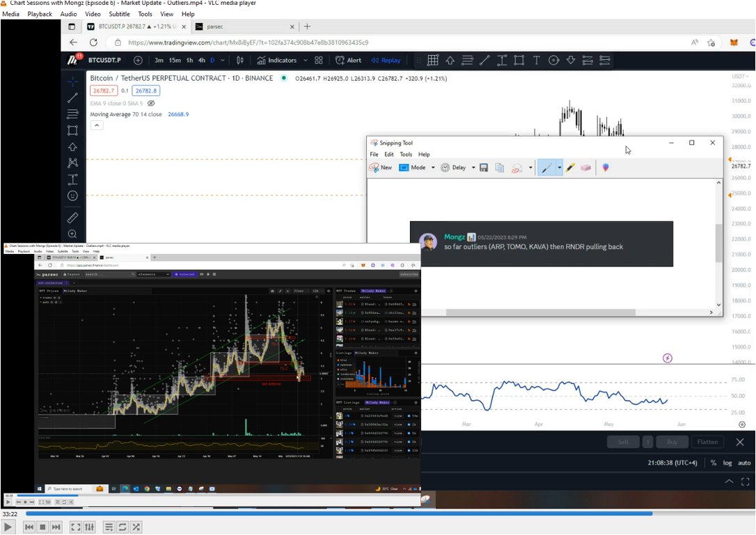Stop playback in VLC

pyautogui.click(x=42, y=527)
